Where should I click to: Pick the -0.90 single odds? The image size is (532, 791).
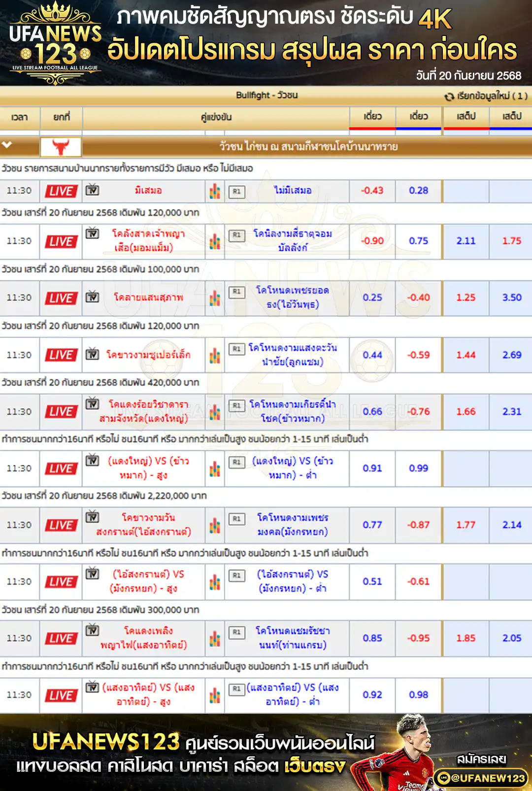[372, 241]
